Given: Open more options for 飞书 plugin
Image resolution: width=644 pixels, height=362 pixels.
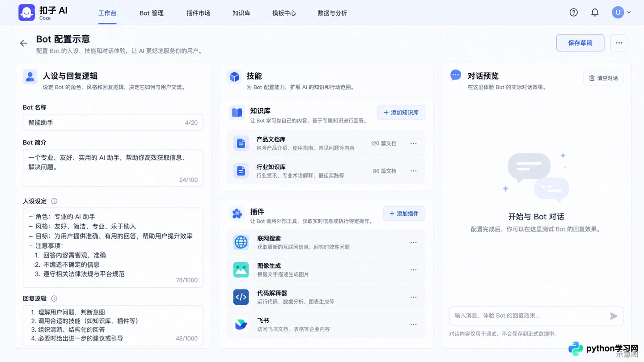Looking at the screenshot, I should [413, 324].
